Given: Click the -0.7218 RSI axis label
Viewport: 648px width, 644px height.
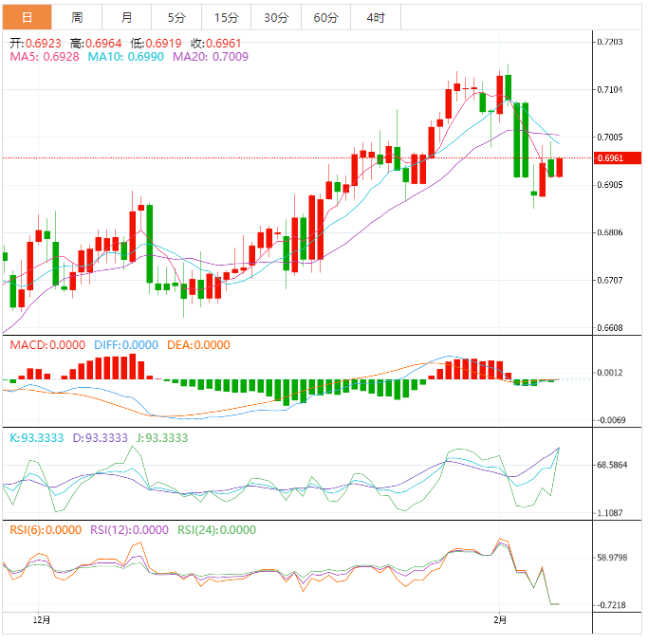Looking at the screenshot, I should pos(611,605).
